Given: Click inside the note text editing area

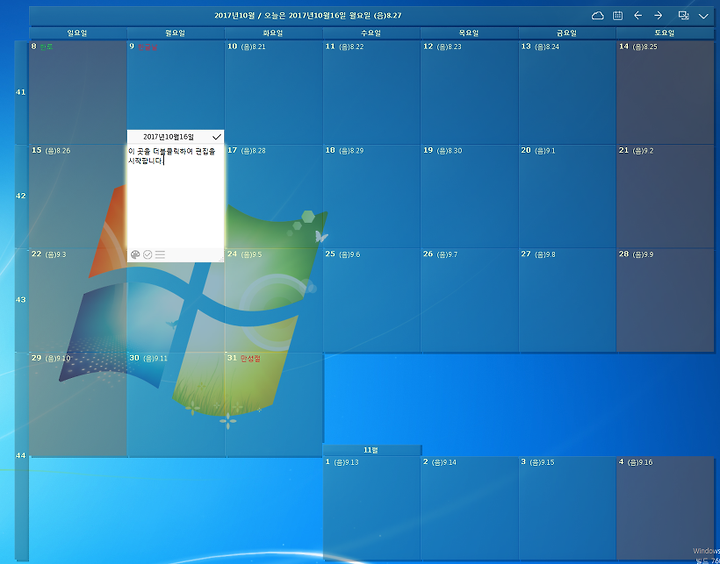Looking at the screenshot, I should tap(175, 196).
